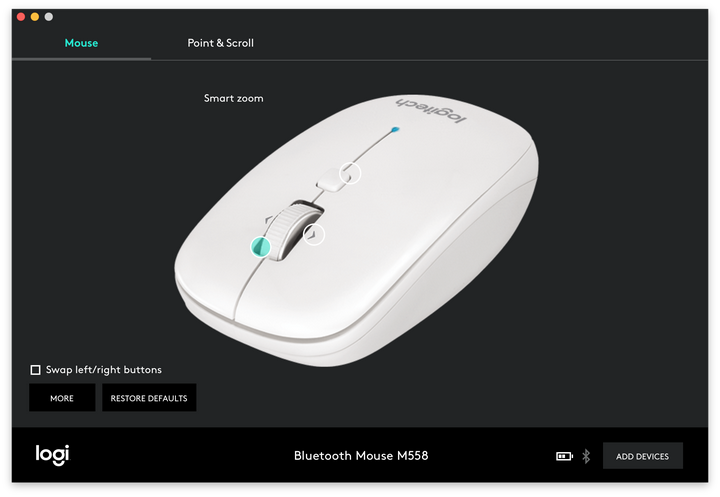
Task: Enable Swap left/right buttons checkbox
Action: click(35, 370)
